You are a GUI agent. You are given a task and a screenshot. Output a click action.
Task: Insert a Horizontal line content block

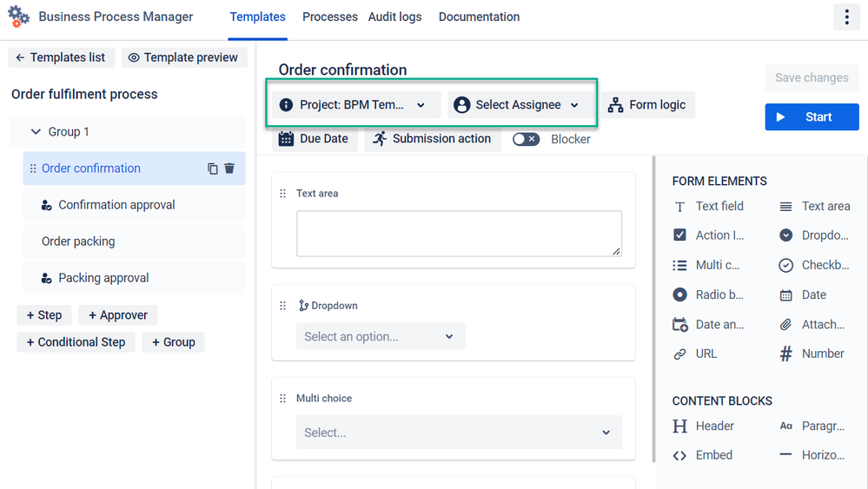(x=812, y=455)
